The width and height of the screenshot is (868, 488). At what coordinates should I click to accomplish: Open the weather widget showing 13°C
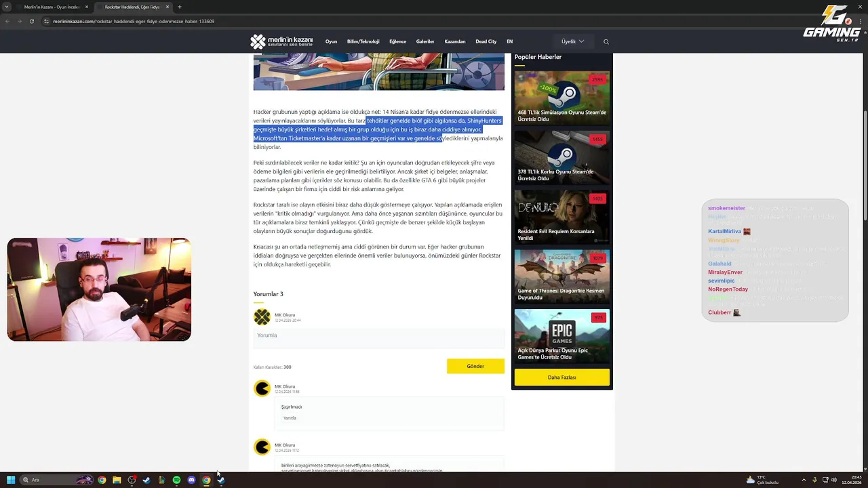pyautogui.click(x=763, y=480)
